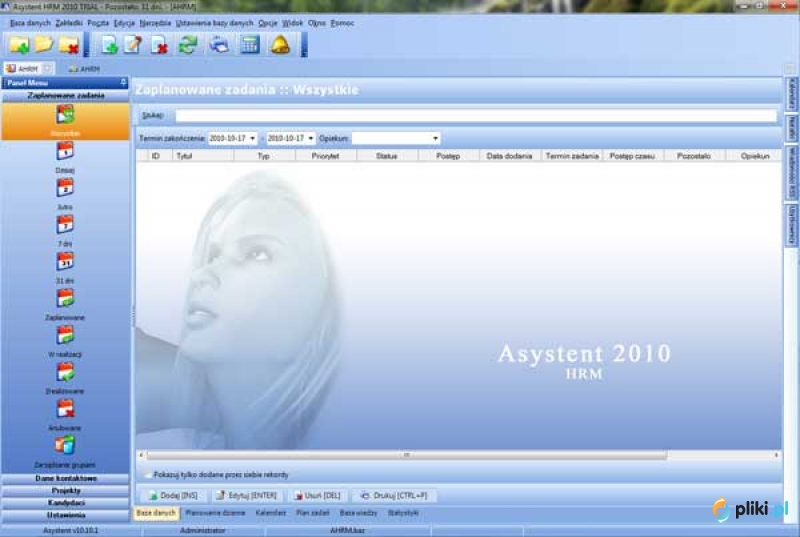Open the Baza danych menu
Viewport: 800px width, 537px height.
30,23
